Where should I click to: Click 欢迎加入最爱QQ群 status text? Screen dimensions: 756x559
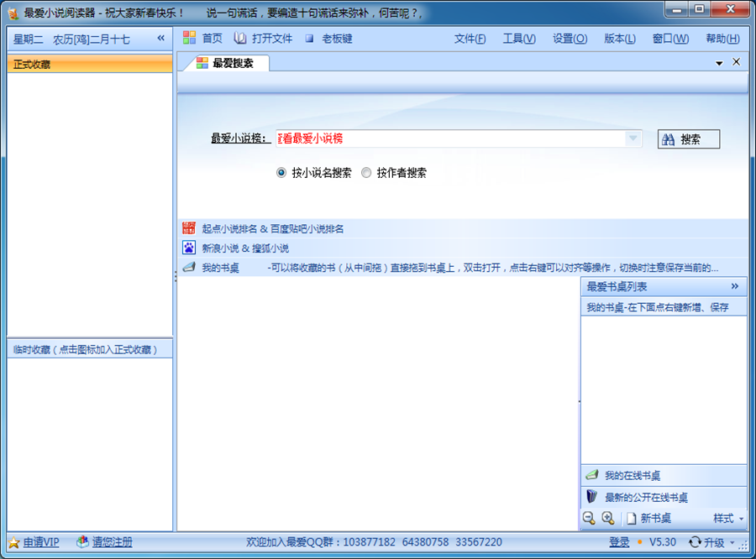tap(374, 542)
